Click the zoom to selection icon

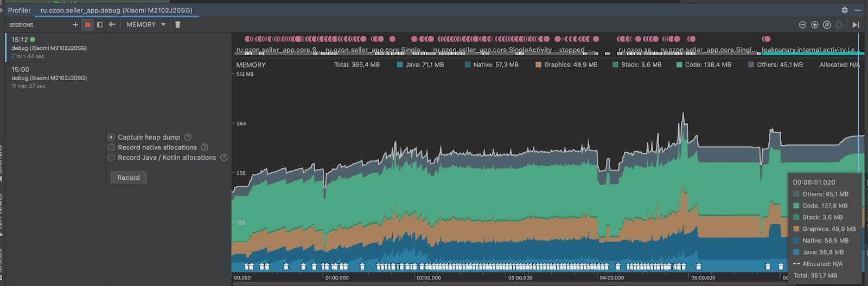click(x=839, y=25)
